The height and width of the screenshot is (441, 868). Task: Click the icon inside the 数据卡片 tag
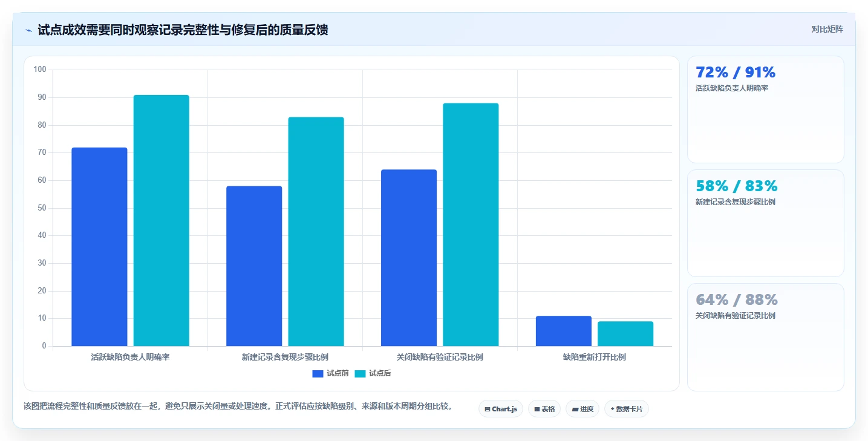point(612,409)
